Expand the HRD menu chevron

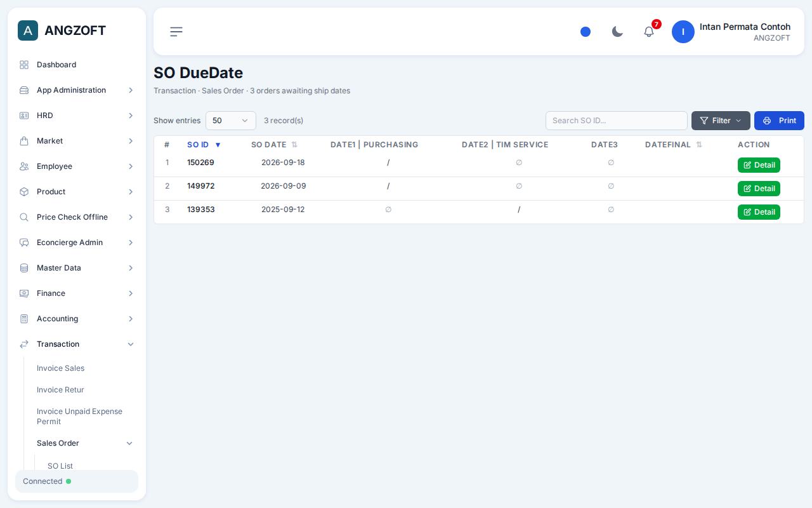point(131,116)
